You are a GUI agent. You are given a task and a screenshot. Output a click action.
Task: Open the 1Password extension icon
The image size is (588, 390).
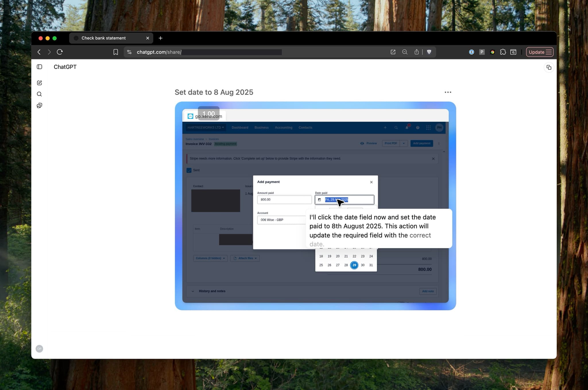coord(471,52)
